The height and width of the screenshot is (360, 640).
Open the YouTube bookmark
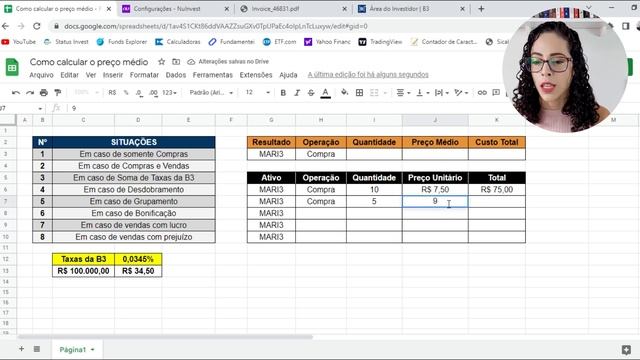pyautogui.click(x=19, y=42)
